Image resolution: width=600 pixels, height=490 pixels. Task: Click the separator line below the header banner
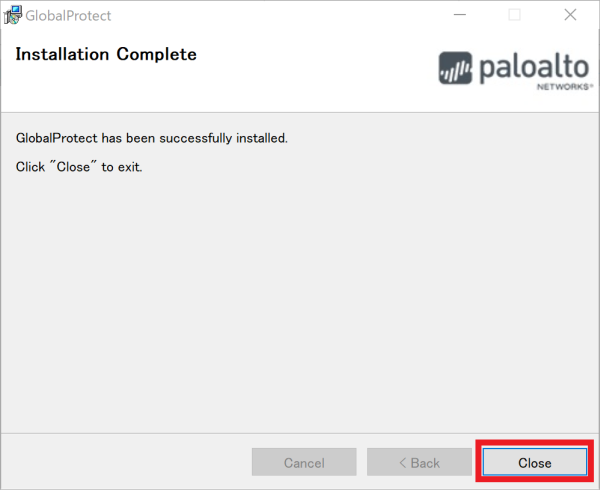(300, 111)
